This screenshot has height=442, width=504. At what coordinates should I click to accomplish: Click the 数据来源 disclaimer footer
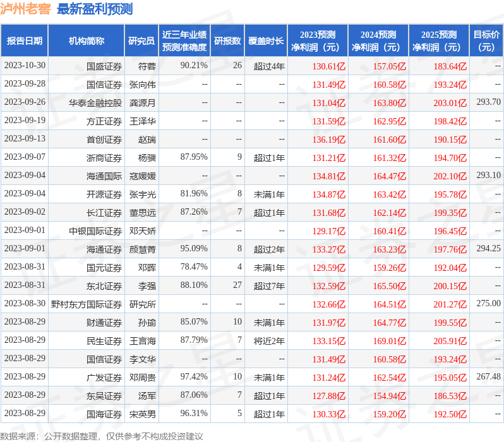[x=102, y=436]
